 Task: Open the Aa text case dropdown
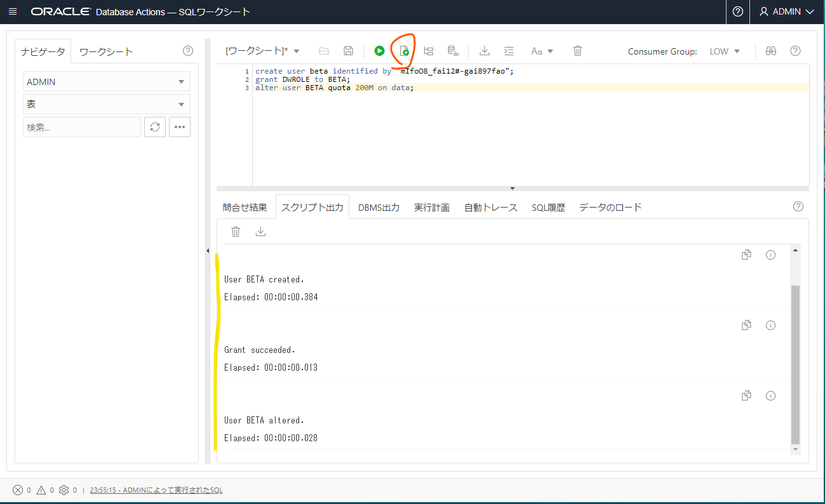pos(542,51)
